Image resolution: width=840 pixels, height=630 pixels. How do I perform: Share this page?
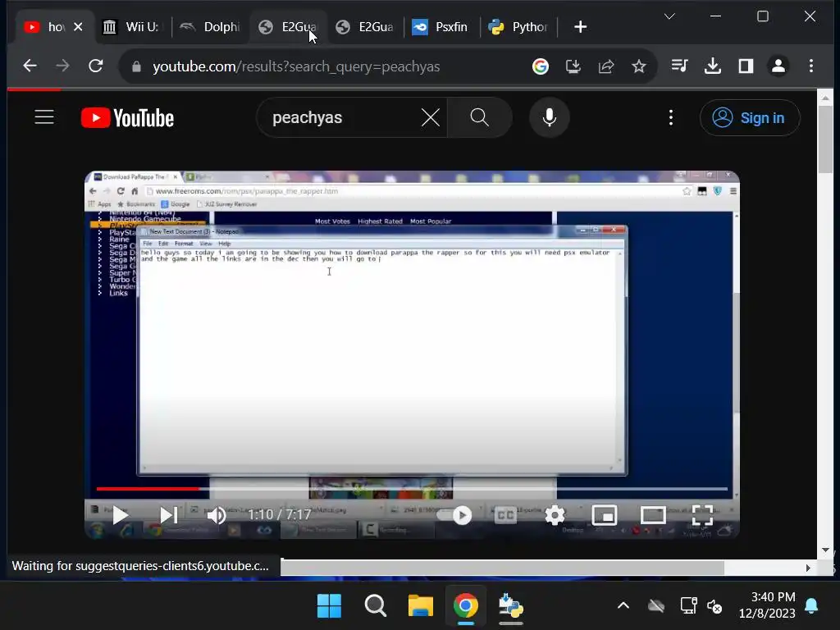606,66
